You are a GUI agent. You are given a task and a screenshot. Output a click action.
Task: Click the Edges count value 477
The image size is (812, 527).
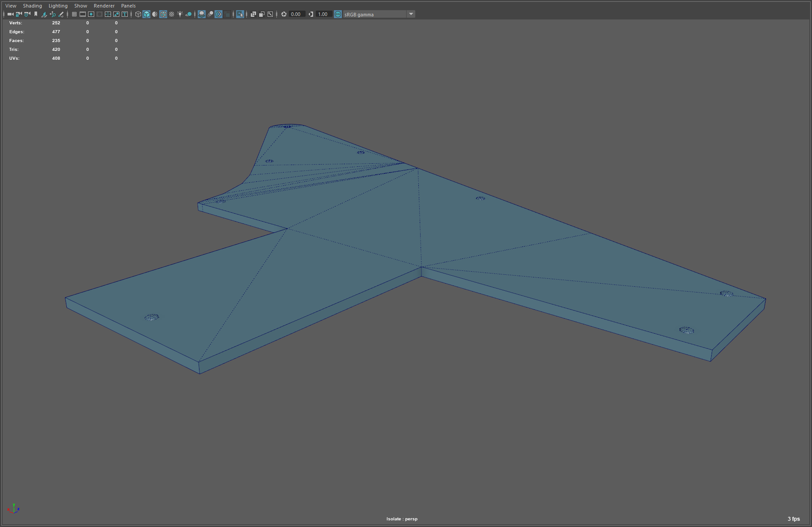(56, 32)
